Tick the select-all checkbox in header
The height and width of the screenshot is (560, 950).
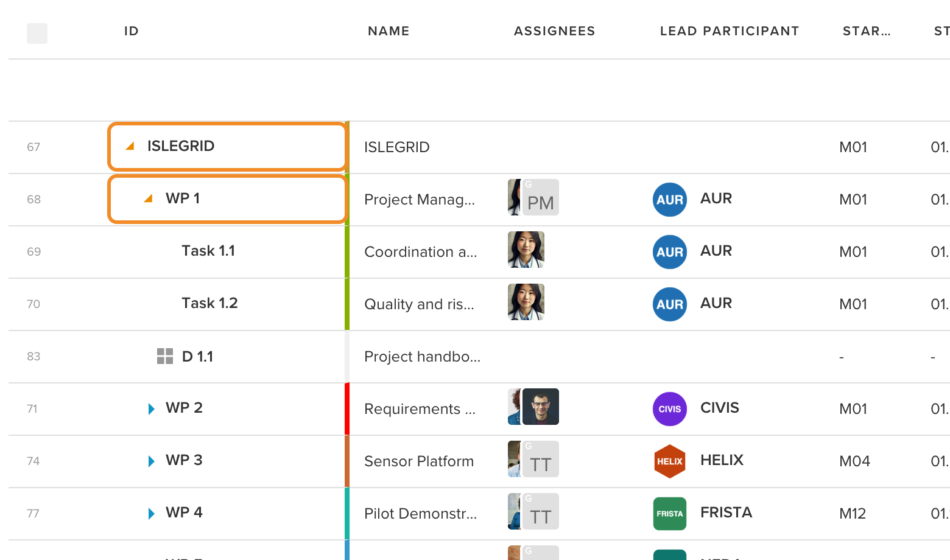click(37, 33)
